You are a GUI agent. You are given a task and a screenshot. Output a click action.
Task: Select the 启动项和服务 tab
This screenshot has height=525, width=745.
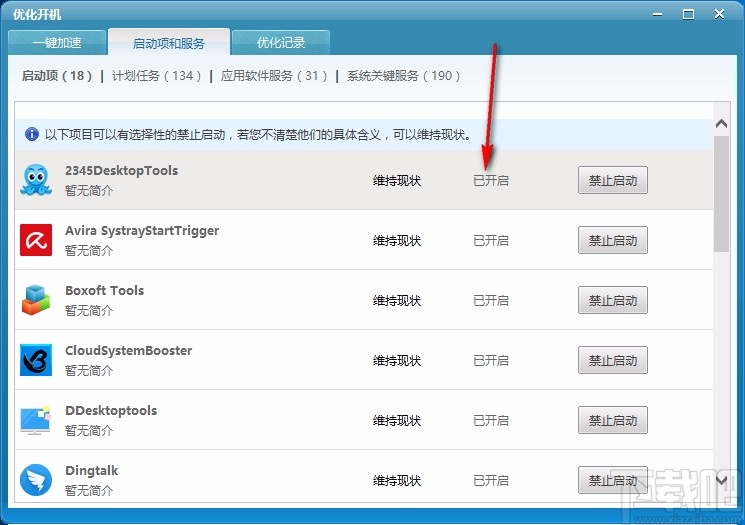pyautogui.click(x=169, y=43)
